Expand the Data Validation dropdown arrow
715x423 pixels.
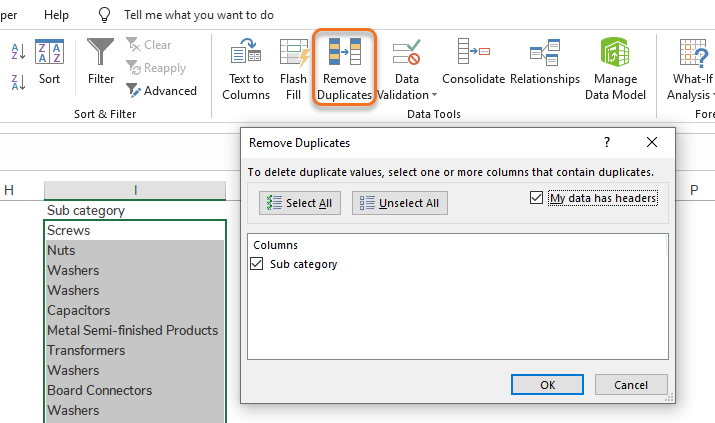point(435,95)
